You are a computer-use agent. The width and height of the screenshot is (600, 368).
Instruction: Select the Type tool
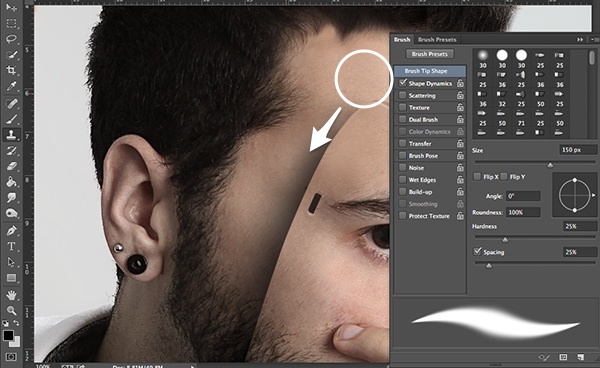[x=11, y=246]
